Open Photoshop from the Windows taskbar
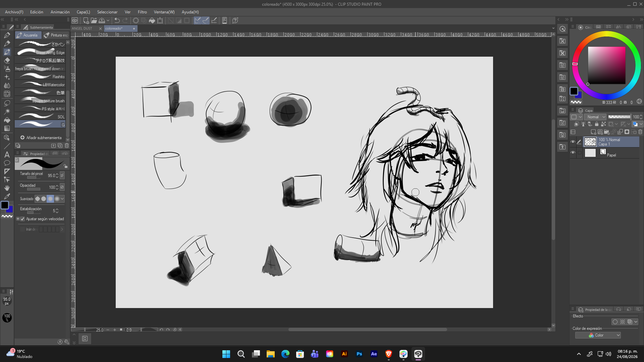 359,354
